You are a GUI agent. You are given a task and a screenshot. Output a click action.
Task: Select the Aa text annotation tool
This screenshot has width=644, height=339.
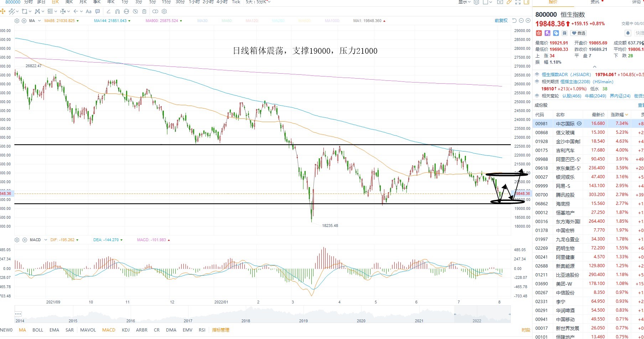pos(88,11)
